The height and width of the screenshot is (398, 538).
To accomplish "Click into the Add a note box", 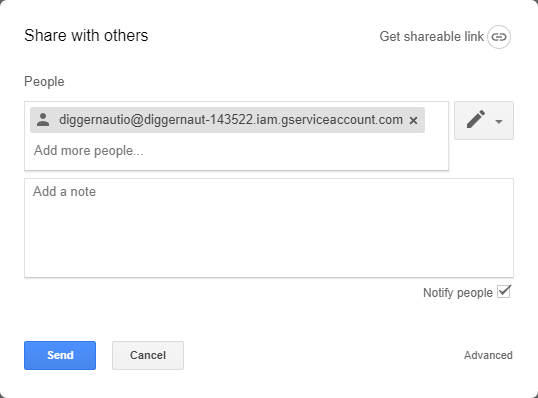I will (x=269, y=228).
